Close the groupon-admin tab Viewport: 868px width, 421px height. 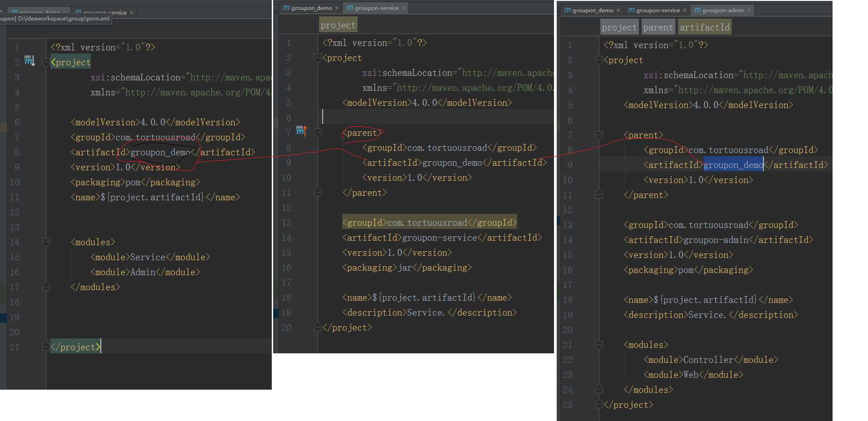pos(749,10)
